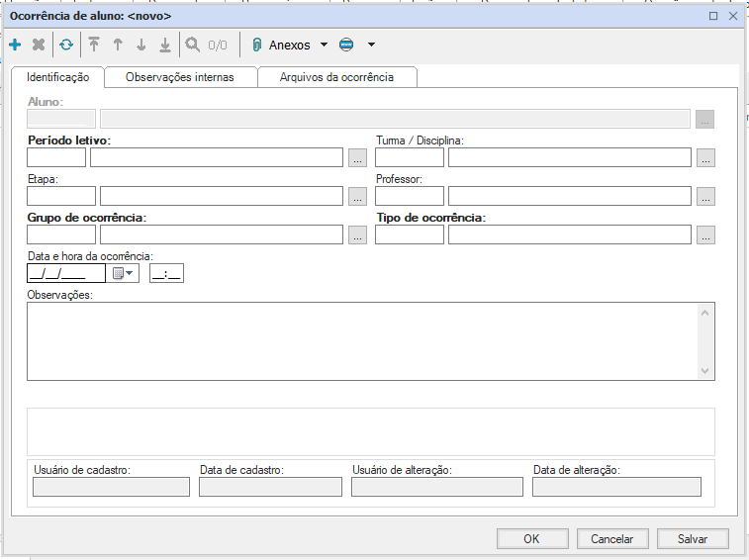Go to next record down arrow
Image resolution: width=749 pixels, height=560 pixels.
pos(141,45)
